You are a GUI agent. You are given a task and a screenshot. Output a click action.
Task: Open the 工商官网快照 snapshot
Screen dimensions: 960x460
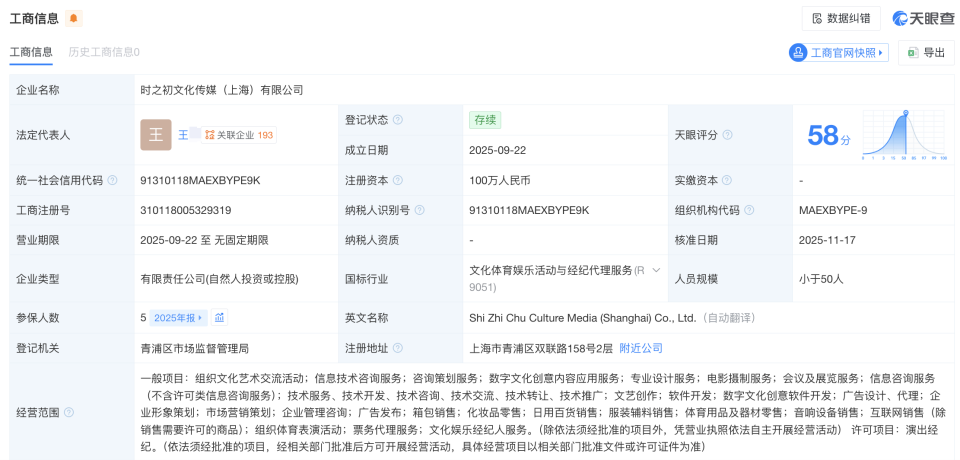838,53
